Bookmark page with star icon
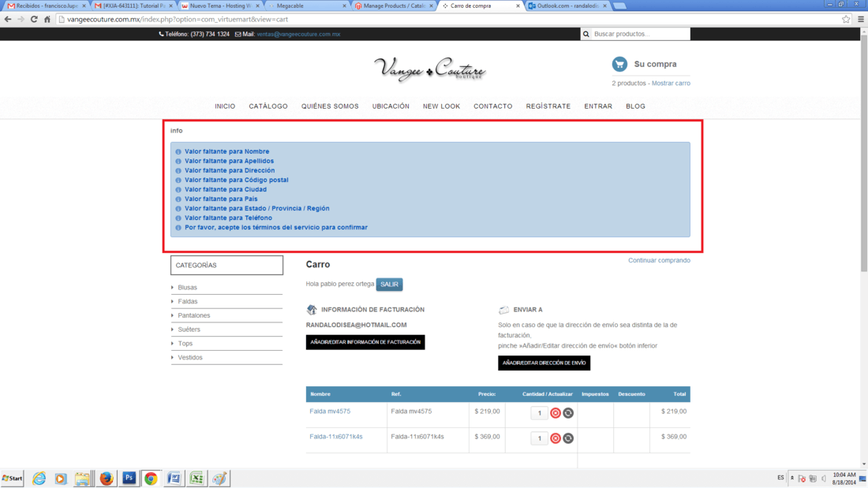Screen dimensions: 868x488 (x=846, y=20)
